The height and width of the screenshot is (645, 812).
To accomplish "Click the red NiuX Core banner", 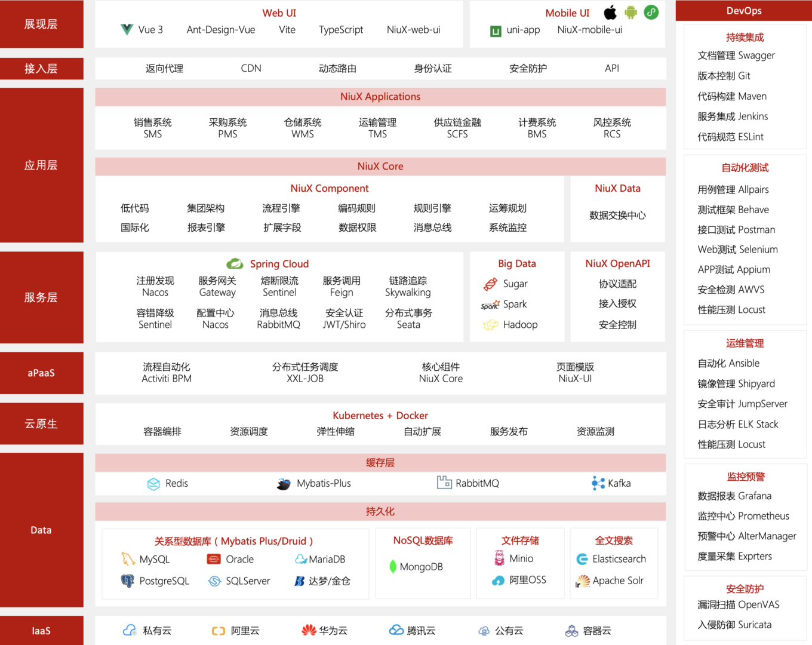I will (380, 166).
